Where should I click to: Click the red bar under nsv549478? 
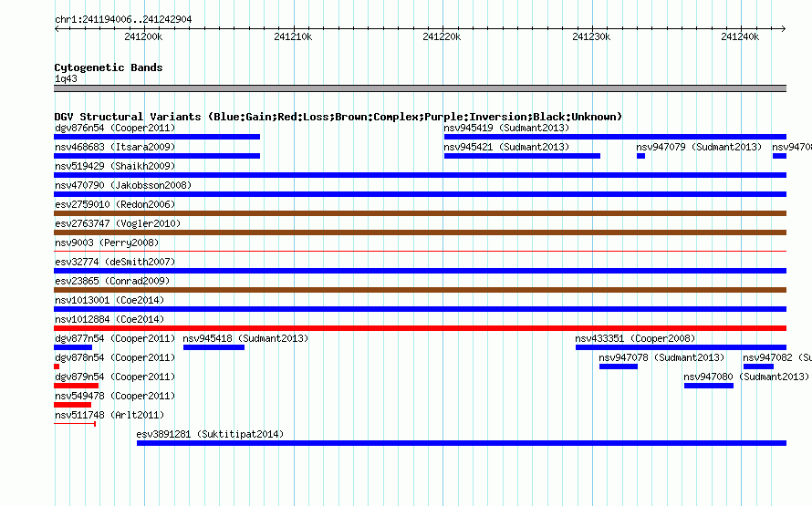coord(72,405)
